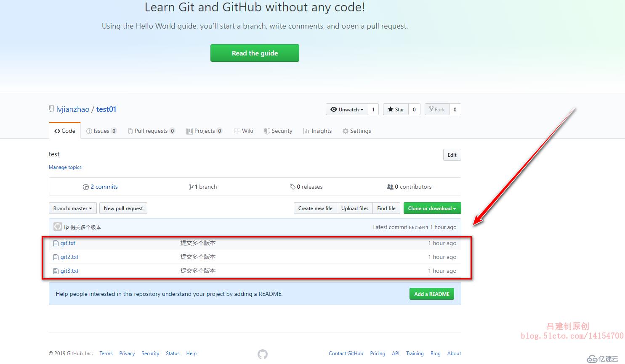
Task: Open the git3.txt file
Action: (x=69, y=271)
